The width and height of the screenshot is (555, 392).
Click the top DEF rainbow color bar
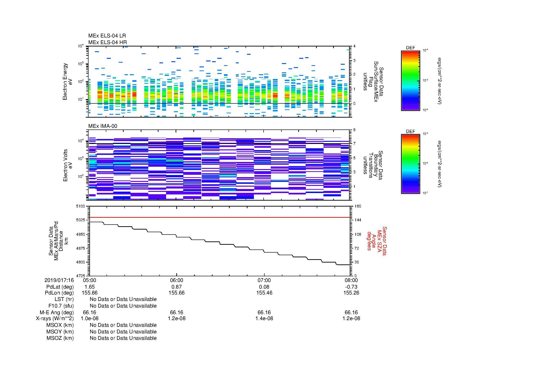(x=410, y=80)
